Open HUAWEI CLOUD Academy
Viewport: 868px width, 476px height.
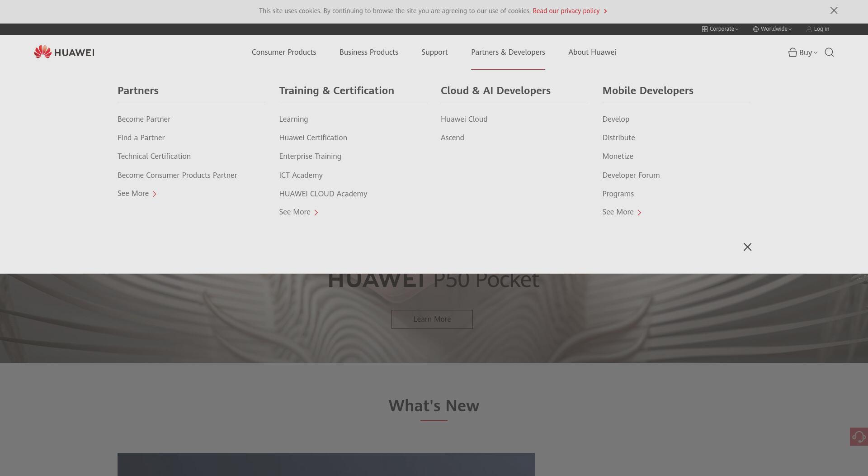pos(323,194)
